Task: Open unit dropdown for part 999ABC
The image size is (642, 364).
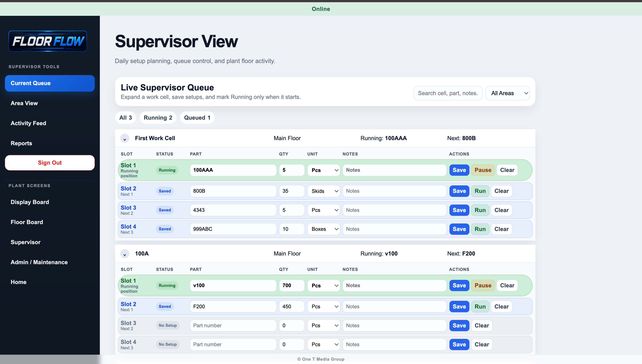Action: [x=323, y=229]
